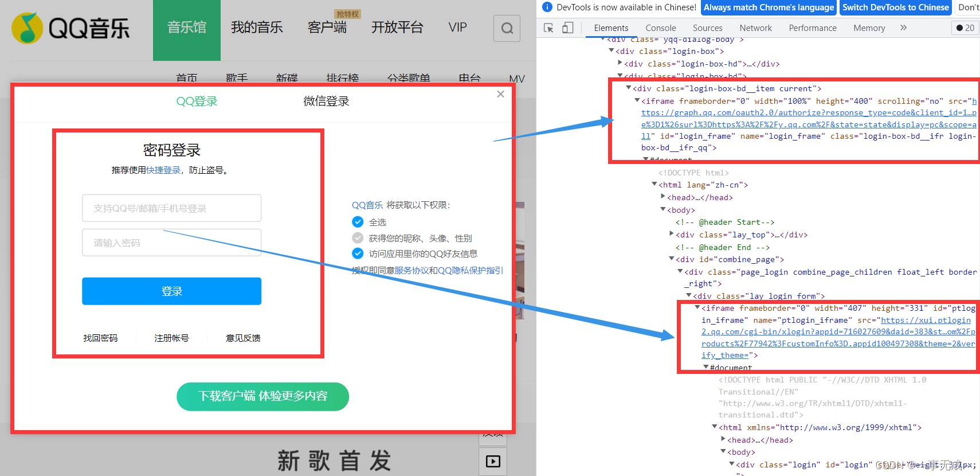The width and height of the screenshot is (980, 476).
Task: Collapse the div class="page_login combine_page_children" node
Action: tap(680, 272)
